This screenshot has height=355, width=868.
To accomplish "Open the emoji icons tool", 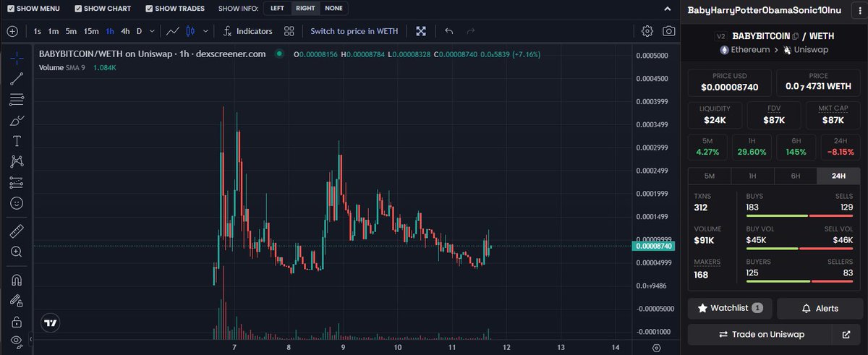I will (x=17, y=204).
